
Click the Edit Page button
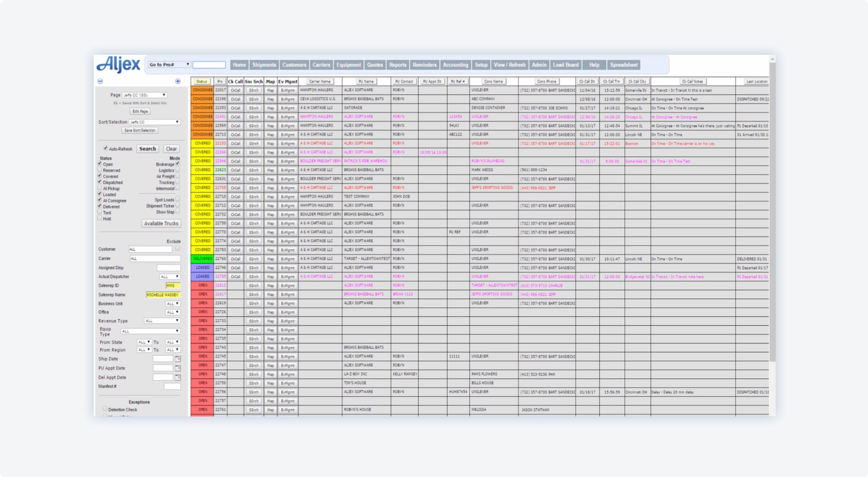click(x=140, y=111)
